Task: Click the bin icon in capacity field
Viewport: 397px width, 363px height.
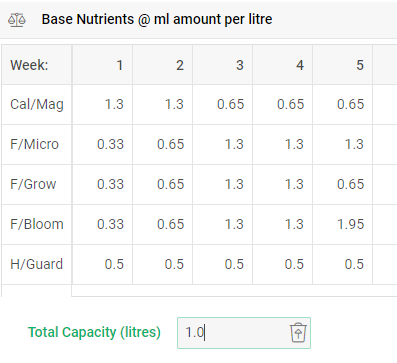Action: tap(298, 332)
